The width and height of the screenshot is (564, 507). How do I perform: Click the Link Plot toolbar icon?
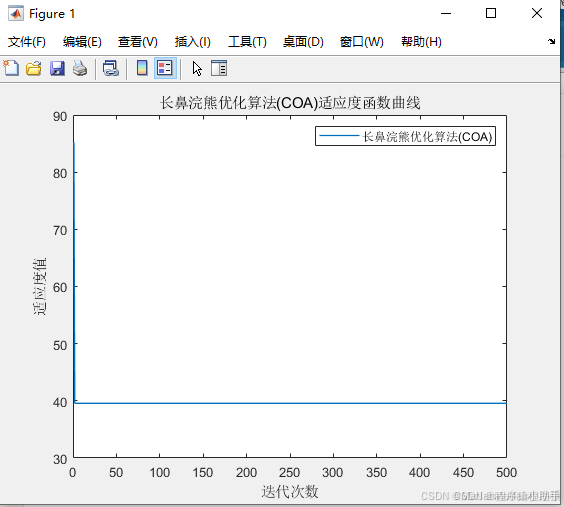(110, 68)
